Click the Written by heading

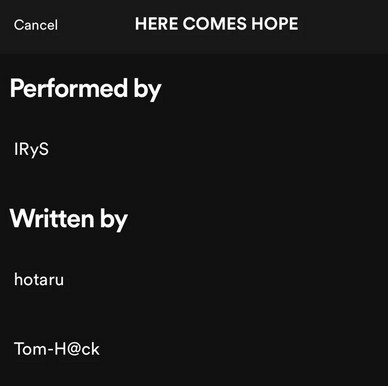pos(69,219)
